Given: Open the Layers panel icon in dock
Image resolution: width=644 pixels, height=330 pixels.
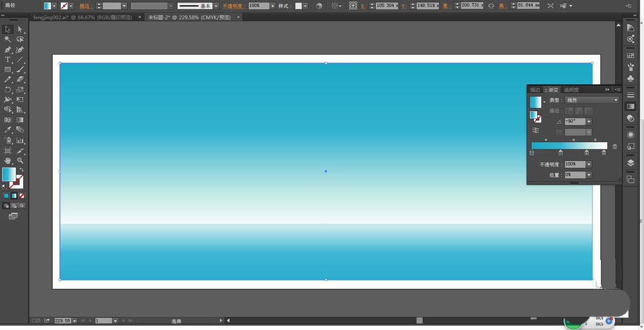Looking at the screenshot, I should (x=630, y=163).
